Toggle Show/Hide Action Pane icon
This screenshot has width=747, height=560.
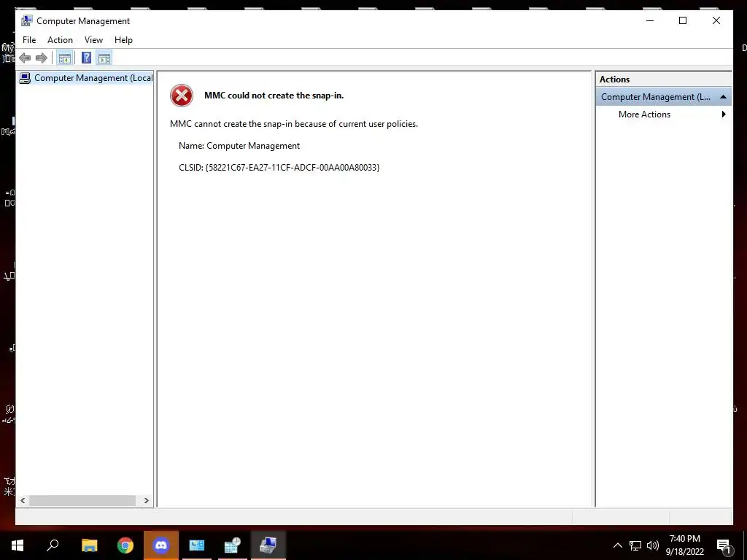click(x=104, y=58)
